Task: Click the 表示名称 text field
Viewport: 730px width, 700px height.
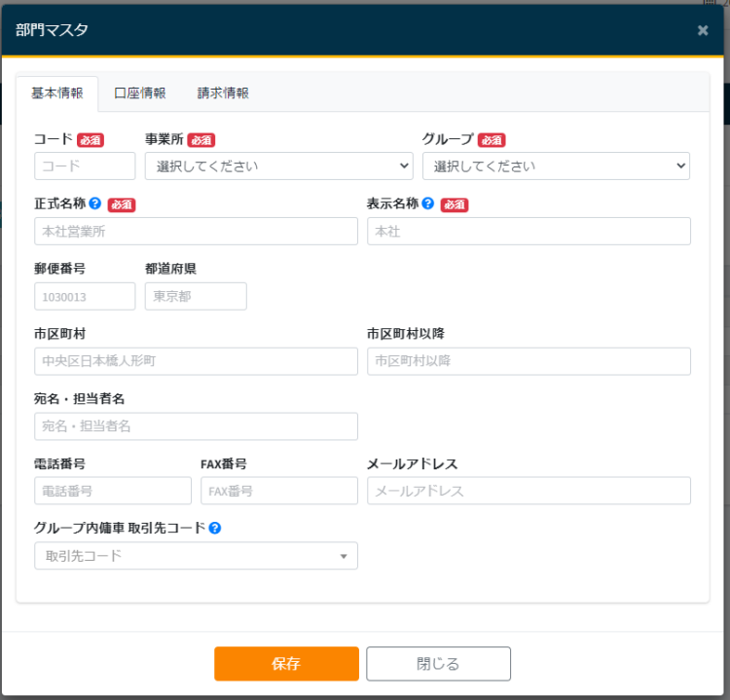Action: pyautogui.click(x=529, y=231)
